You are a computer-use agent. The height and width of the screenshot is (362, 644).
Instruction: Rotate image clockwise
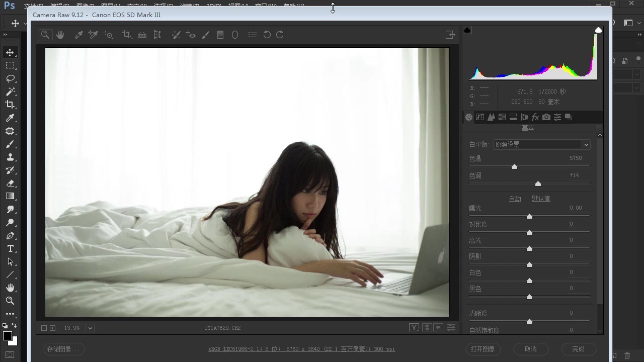coord(280,35)
